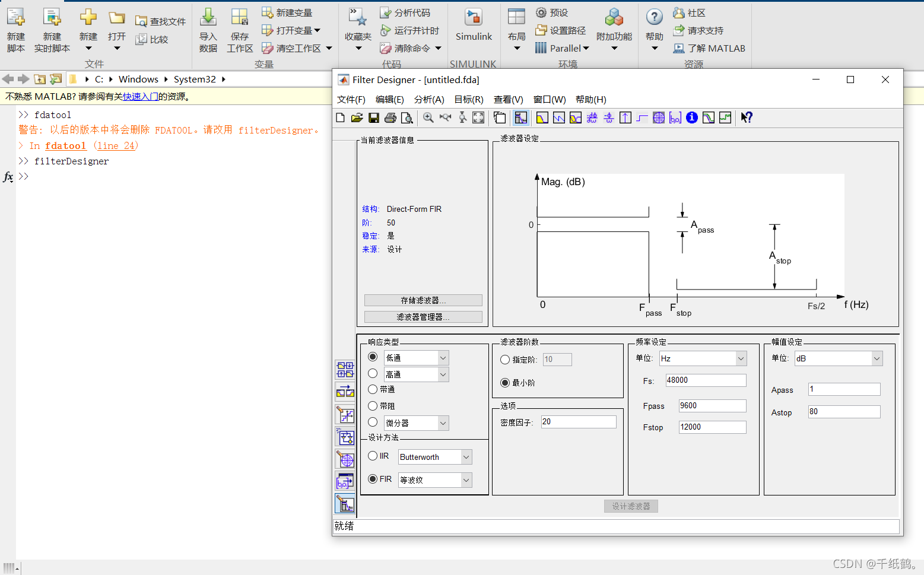Screen dimensions: 924x575
Task: Expand the 高通 highpass type dropdown
Action: [x=443, y=374]
